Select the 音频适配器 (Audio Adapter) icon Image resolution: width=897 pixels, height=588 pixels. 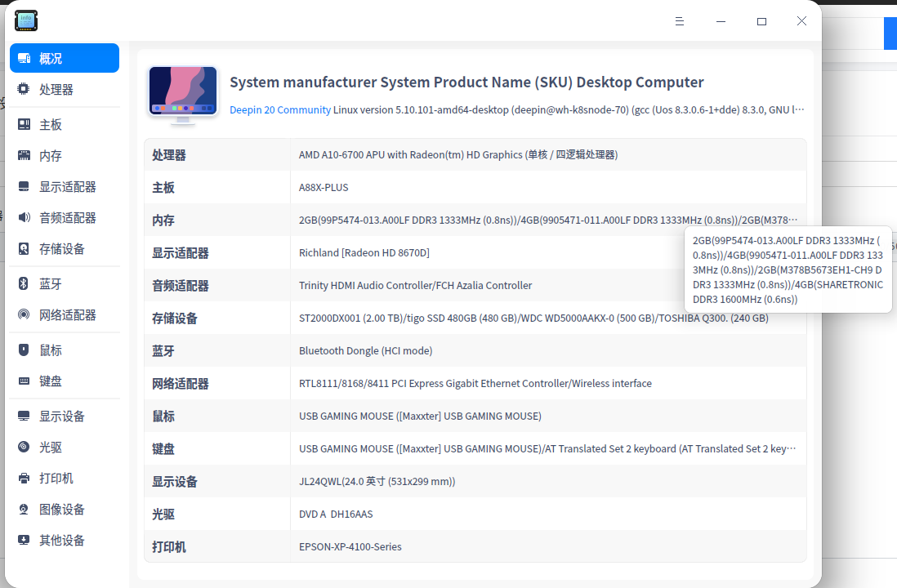[x=25, y=216]
